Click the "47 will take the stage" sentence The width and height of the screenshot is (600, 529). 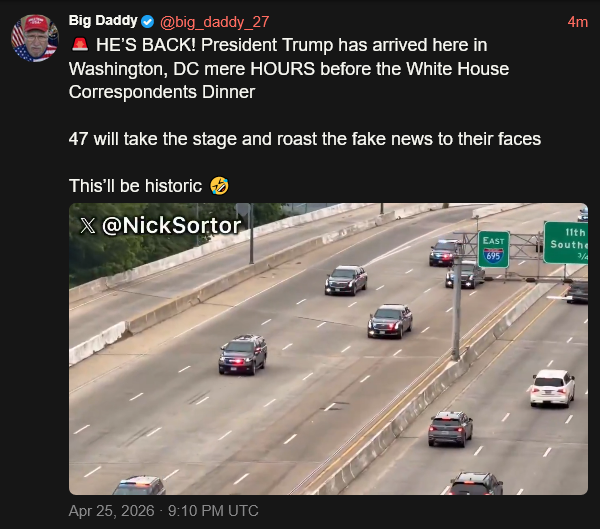pos(305,139)
